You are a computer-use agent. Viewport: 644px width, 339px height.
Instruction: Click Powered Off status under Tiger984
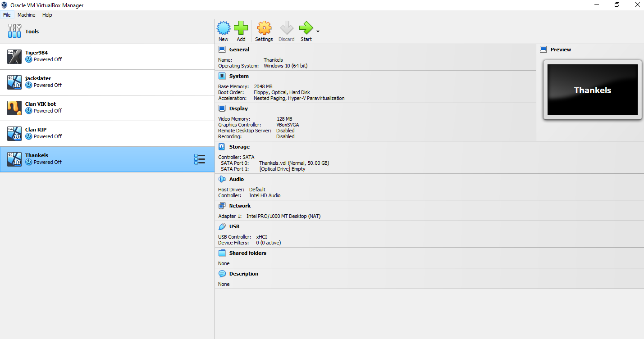48,59
